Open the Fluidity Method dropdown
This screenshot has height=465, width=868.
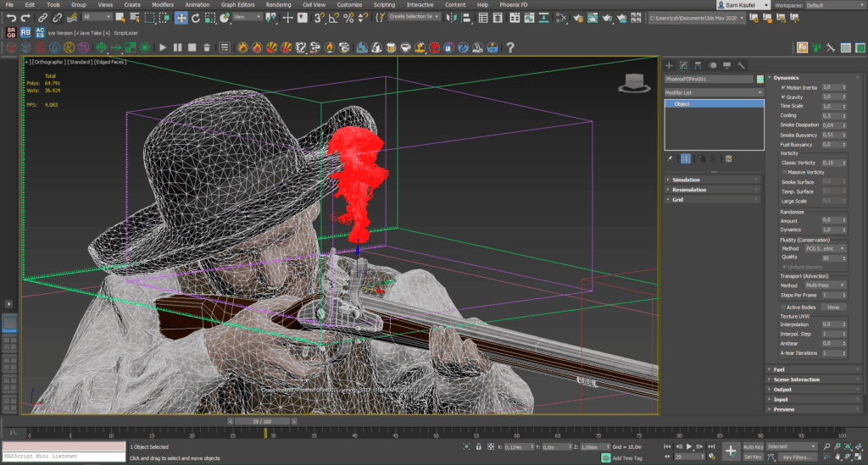pos(826,249)
